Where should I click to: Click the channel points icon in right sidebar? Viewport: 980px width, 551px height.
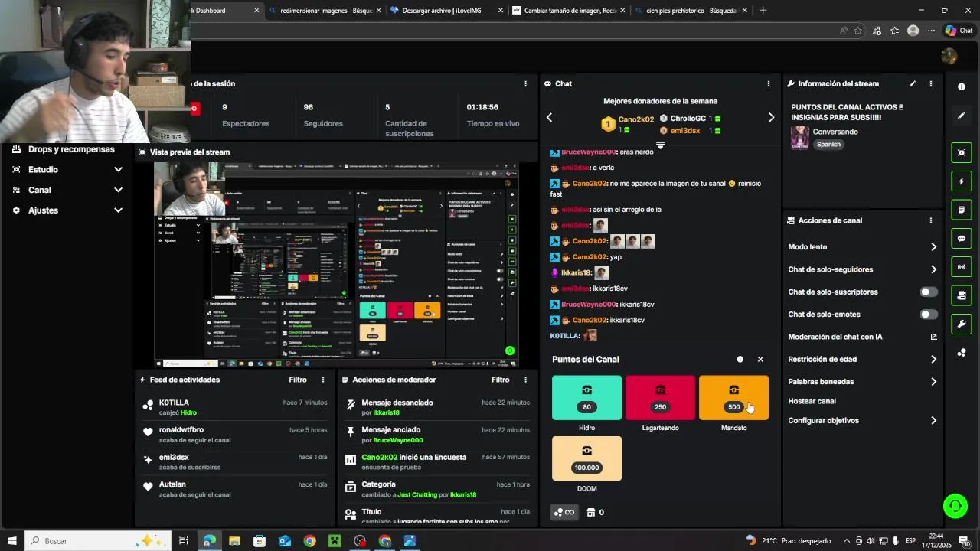(x=962, y=353)
